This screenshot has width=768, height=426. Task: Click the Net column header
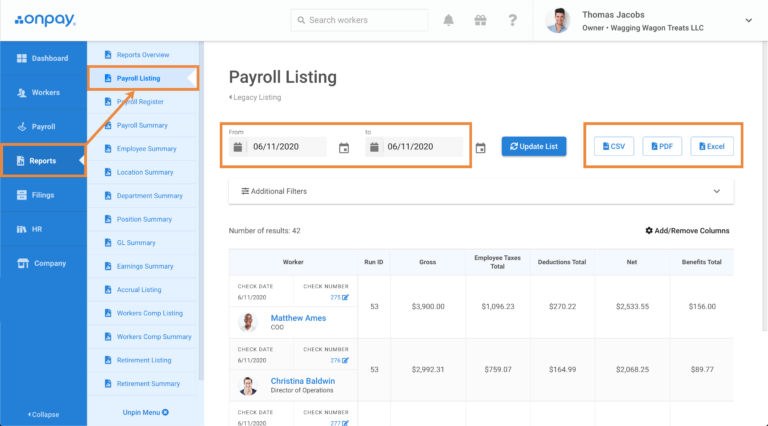click(632, 262)
